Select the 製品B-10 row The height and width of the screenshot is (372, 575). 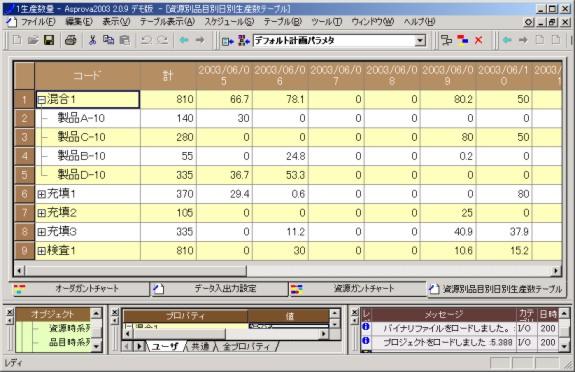pyautogui.click(x=81, y=156)
